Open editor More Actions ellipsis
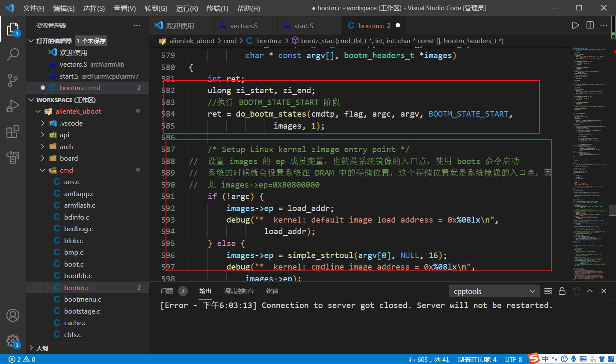This screenshot has height=364, width=616. [x=604, y=25]
